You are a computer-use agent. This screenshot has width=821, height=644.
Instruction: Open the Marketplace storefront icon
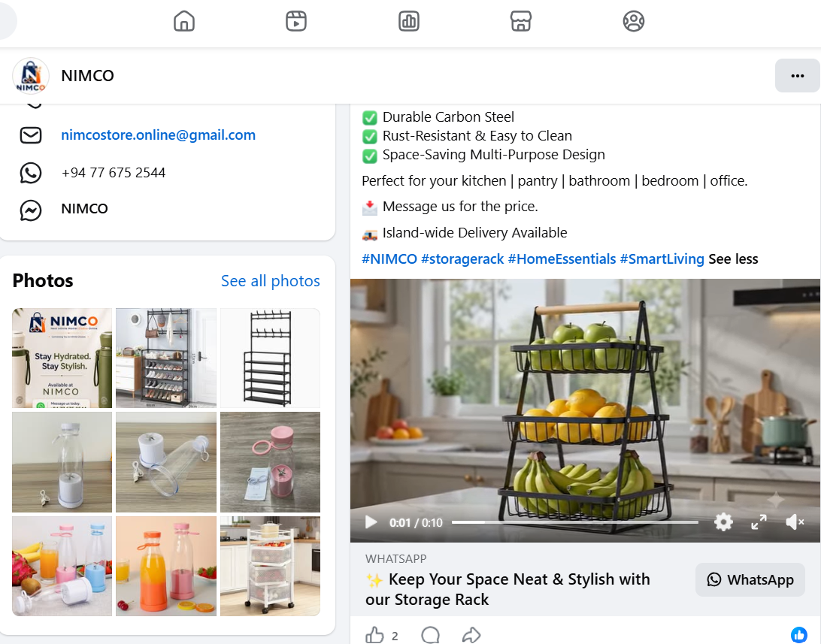click(x=521, y=22)
